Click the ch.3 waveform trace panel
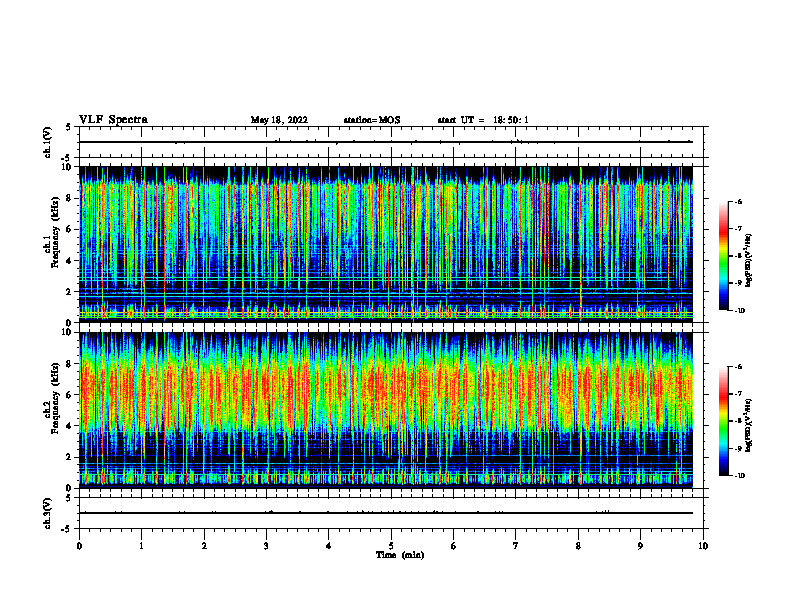This screenshot has width=792, height=612. pyautogui.click(x=393, y=513)
